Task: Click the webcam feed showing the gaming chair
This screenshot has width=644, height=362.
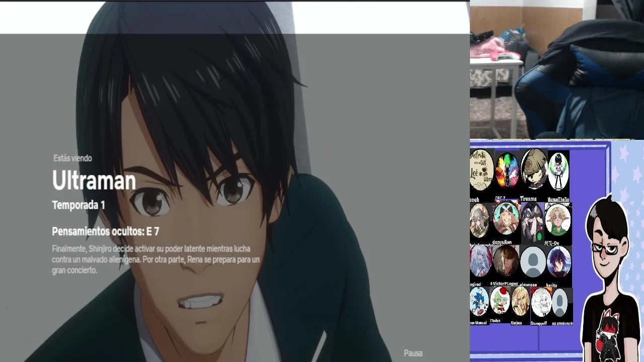Action: (x=557, y=69)
